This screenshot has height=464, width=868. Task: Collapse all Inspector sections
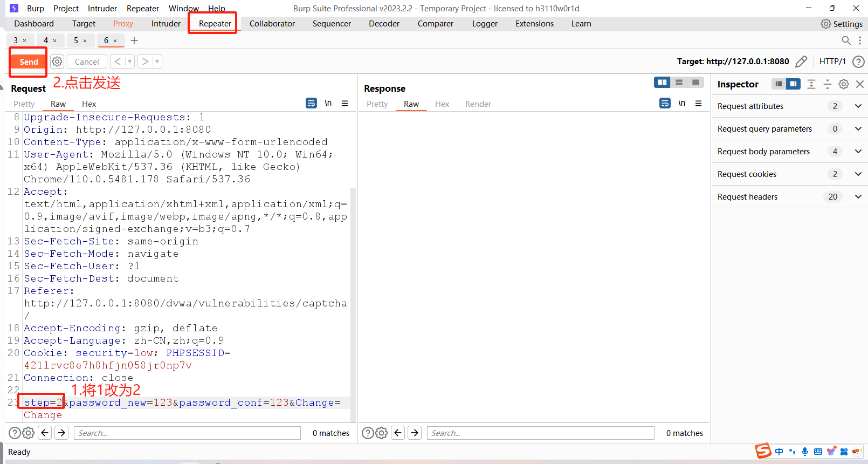[828, 84]
